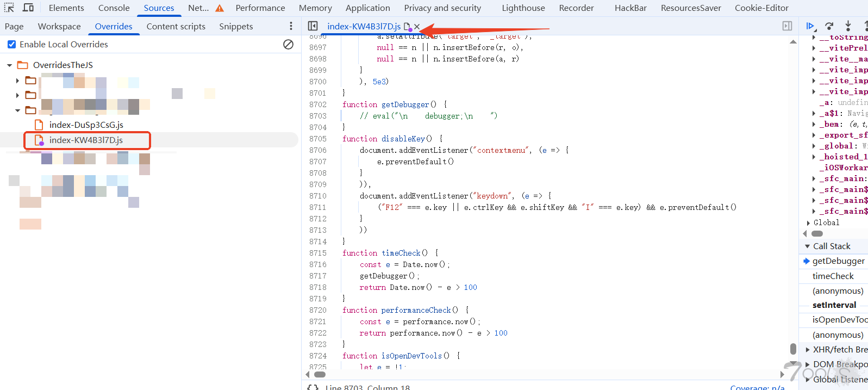Set breakpoint on line number 8703
Viewport: 868px width, 390px height.
pos(318,116)
